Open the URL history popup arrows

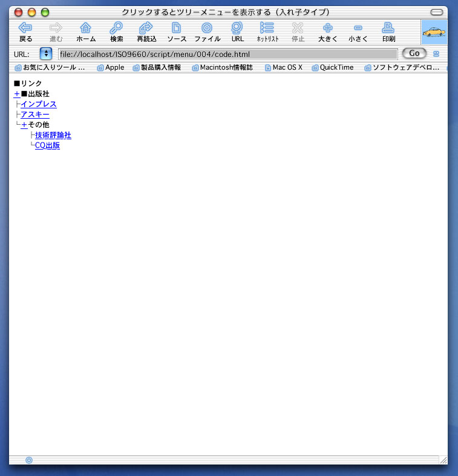(x=46, y=54)
